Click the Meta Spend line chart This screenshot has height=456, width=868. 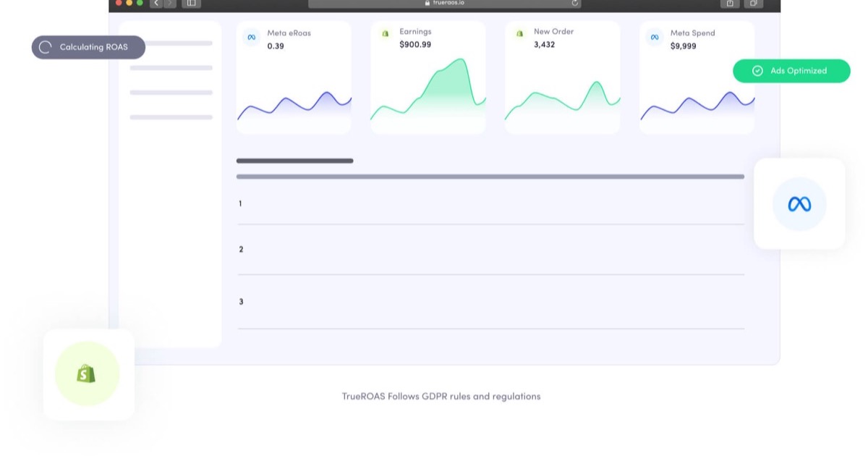pyautogui.click(x=697, y=106)
